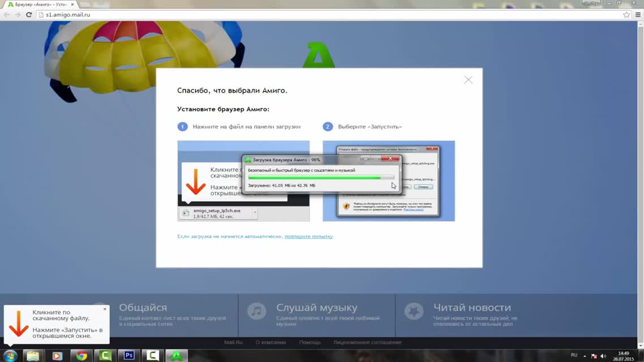Click the first step screenshot with amigo_setup file
The image size is (644, 362).
[243, 181]
